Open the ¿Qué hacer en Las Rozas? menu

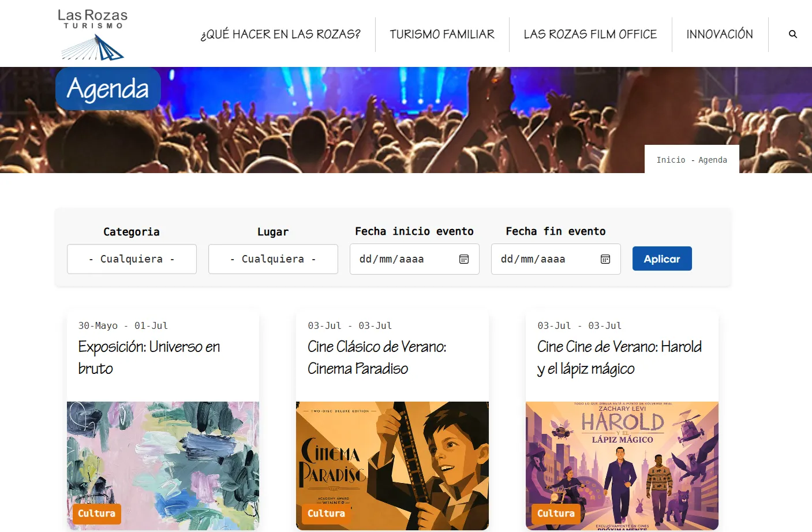click(x=280, y=35)
